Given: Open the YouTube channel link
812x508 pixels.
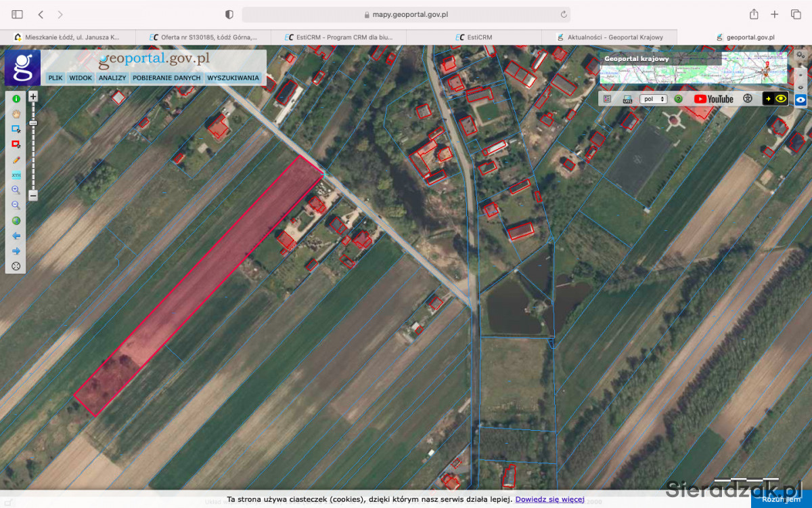Looking at the screenshot, I should click(x=713, y=99).
